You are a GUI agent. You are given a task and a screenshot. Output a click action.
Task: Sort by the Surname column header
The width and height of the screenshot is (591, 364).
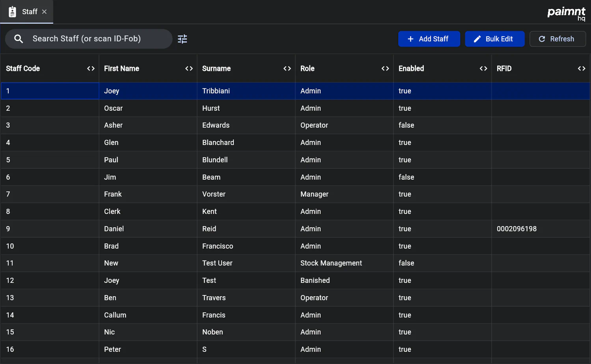coord(216,69)
